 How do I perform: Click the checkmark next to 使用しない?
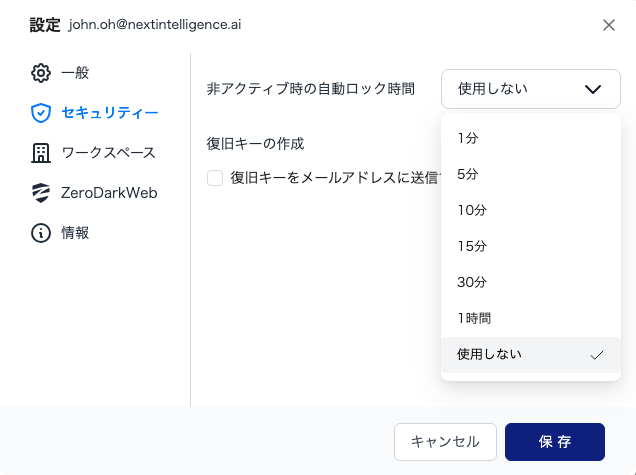click(x=597, y=354)
